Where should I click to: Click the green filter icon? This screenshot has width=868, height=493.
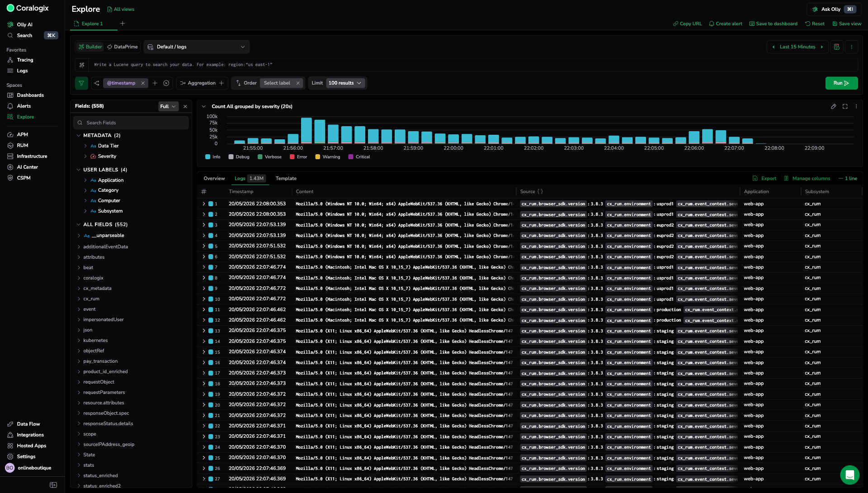(81, 83)
